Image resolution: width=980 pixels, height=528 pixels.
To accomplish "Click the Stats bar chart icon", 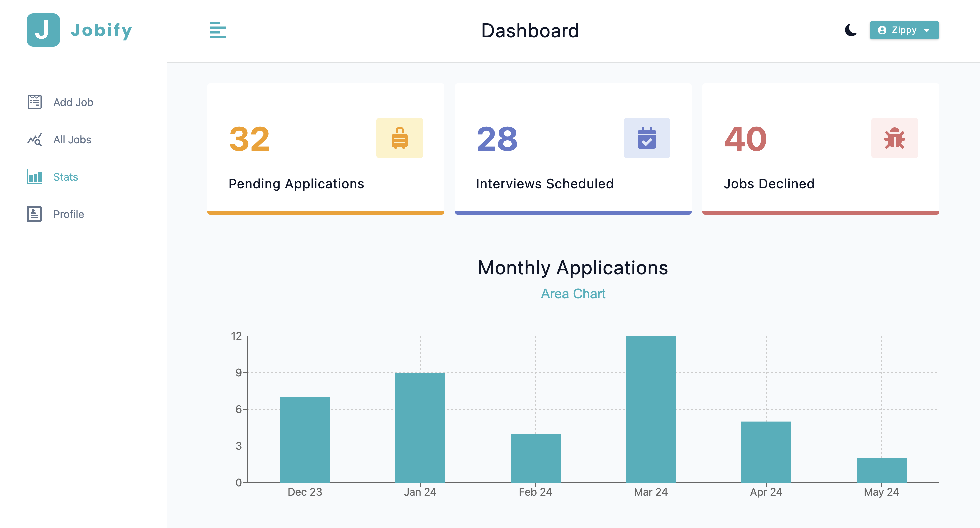I will tap(34, 177).
